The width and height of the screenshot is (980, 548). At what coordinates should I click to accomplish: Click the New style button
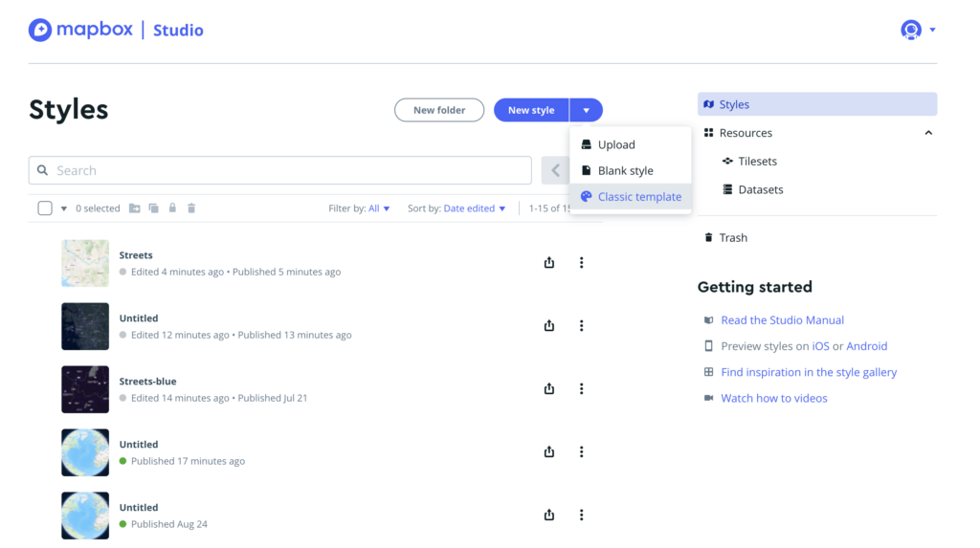(531, 110)
